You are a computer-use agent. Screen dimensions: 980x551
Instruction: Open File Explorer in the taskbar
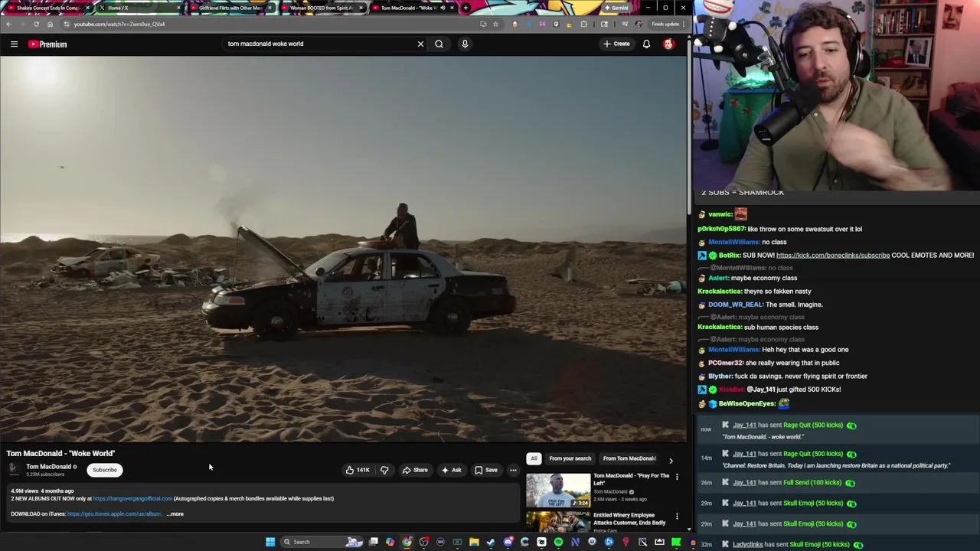coord(474,542)
